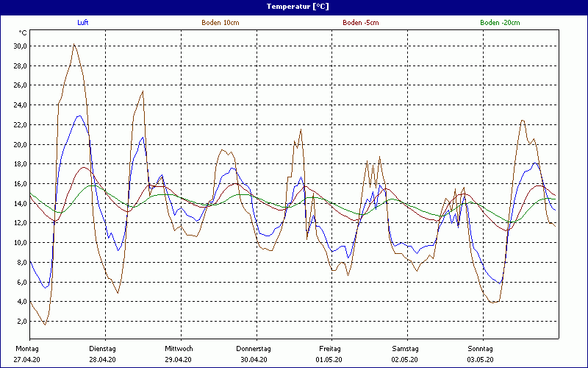Click the date 02.05.20
Screen dimensions: 588x368
pyautogui.click(x=405, y=360)
